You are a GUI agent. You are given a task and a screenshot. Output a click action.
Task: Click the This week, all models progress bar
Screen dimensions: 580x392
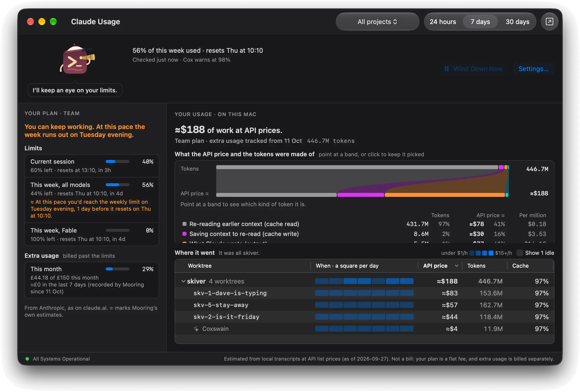tap(117, 185)
